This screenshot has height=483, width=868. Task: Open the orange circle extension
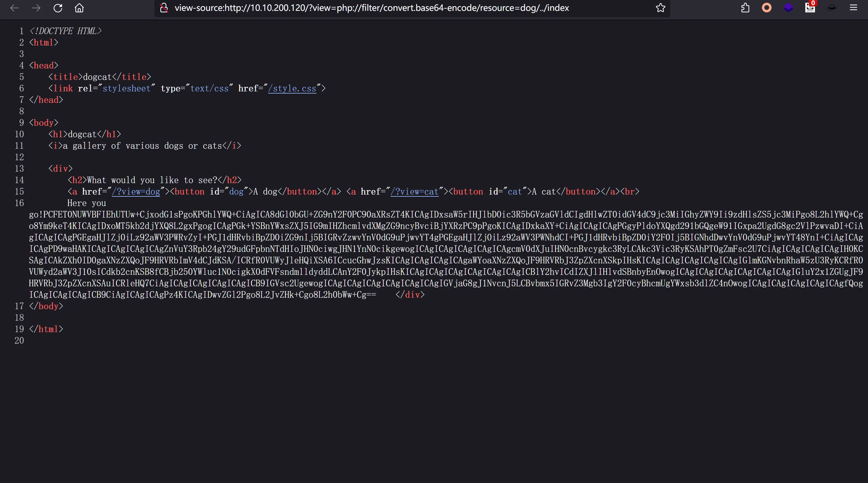766,8
